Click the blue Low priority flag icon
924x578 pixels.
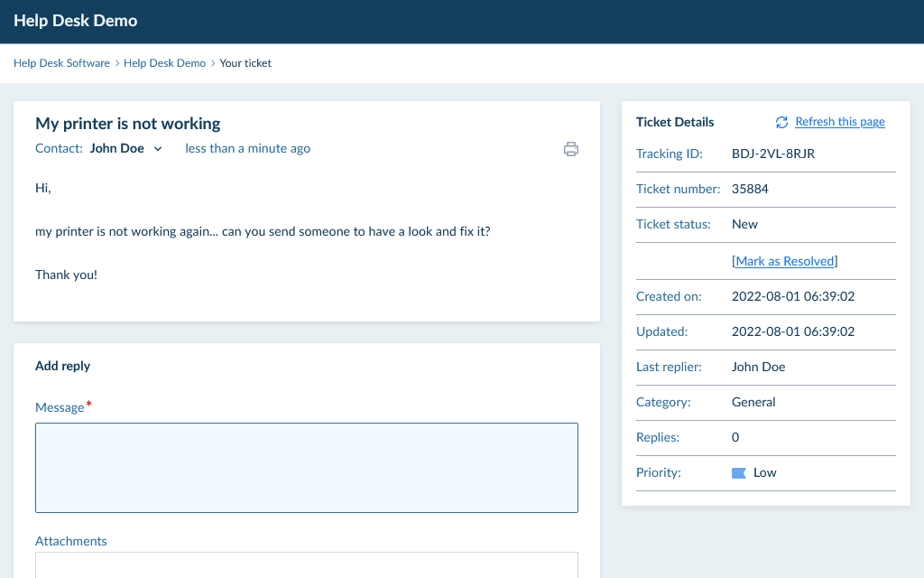click(x=738, y=472)
